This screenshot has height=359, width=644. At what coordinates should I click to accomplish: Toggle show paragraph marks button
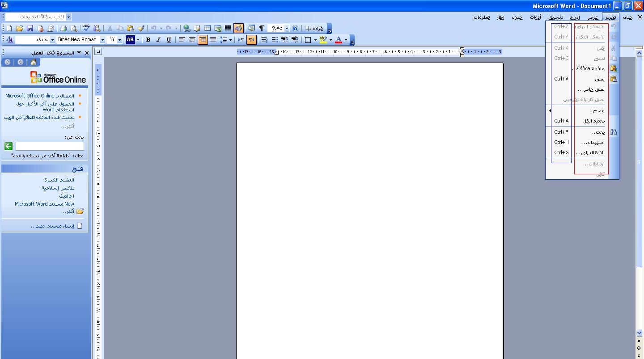click(262, 28)
